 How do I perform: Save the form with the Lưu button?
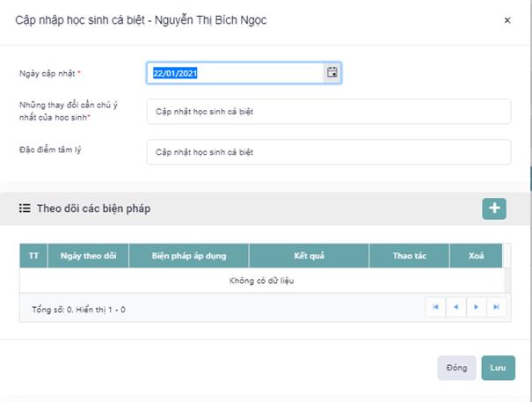point(498,368)
